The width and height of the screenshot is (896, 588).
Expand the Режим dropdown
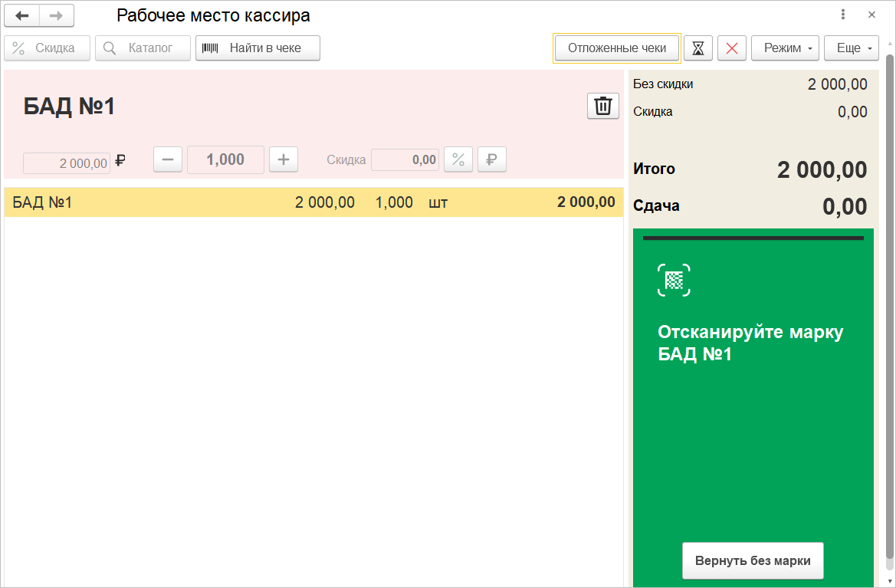(x=785, y=48)
